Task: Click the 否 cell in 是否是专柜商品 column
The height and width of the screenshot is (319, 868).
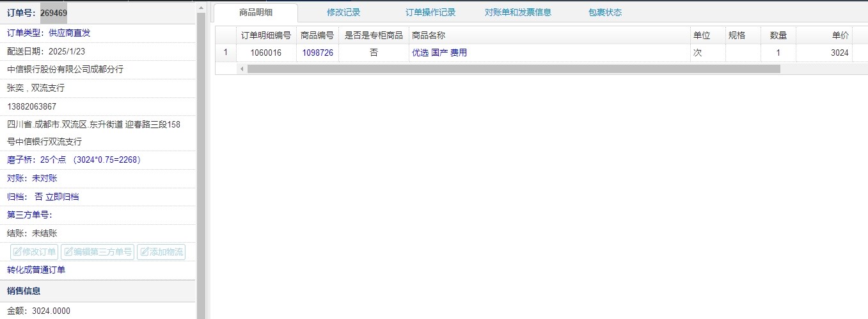Action: click(x=374, y=53)
